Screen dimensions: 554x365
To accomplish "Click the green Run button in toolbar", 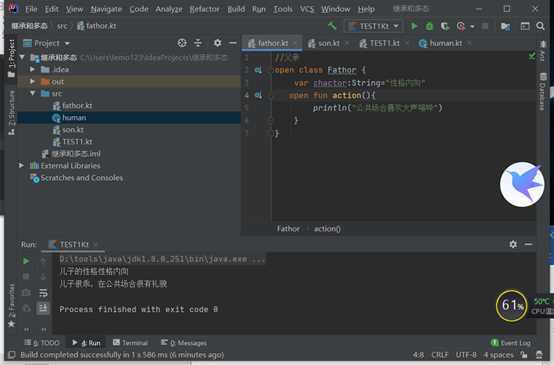I will coord(414,26).
